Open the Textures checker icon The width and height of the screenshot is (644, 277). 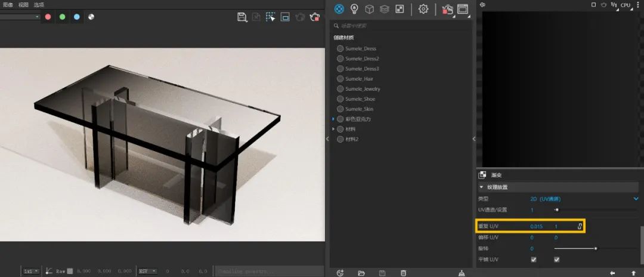click(x=400, y=8)
